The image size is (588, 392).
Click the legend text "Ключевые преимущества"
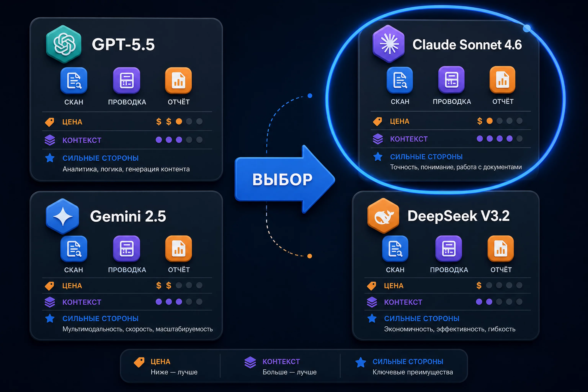413,372
